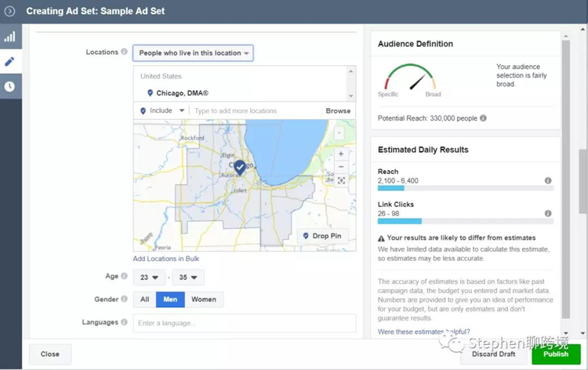Open the minimum age 23 dropdown

149,277
